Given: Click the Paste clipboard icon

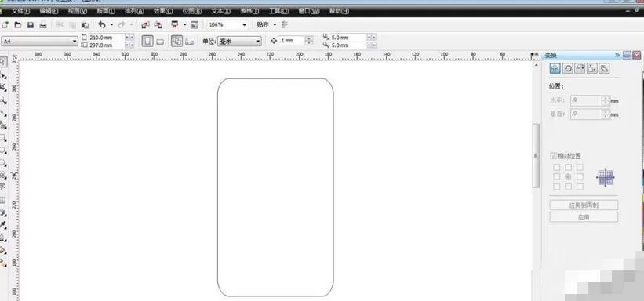Looking at the screenshot, I should (x=85, y=25).
